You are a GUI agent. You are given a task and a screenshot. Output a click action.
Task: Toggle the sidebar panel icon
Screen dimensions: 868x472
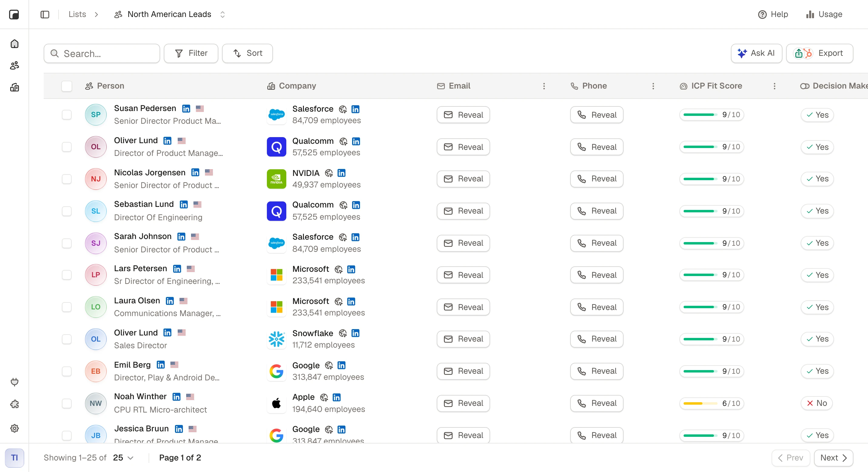pos(45,15)
